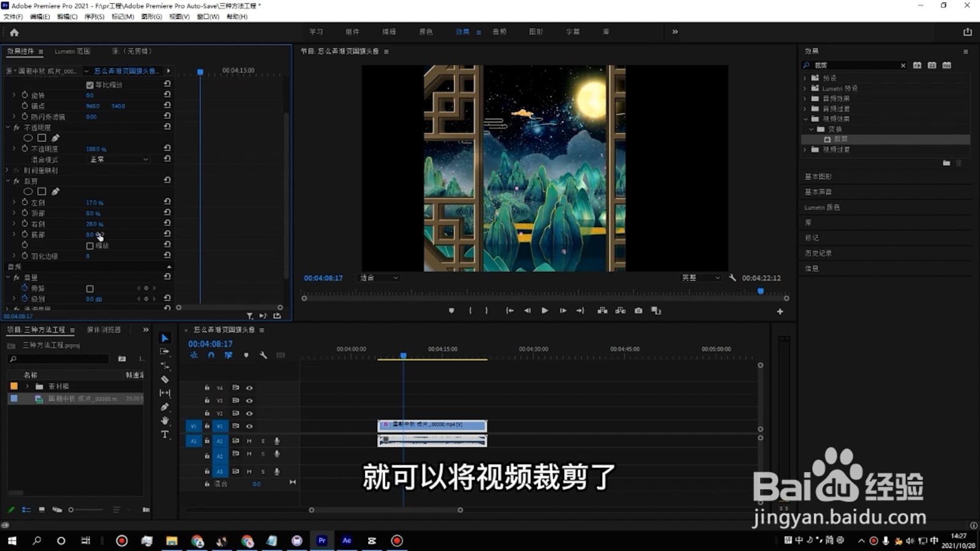Toggle timeline Snap magnet icon
Viewport: 980px width, 551px height.
coord(211,355)
